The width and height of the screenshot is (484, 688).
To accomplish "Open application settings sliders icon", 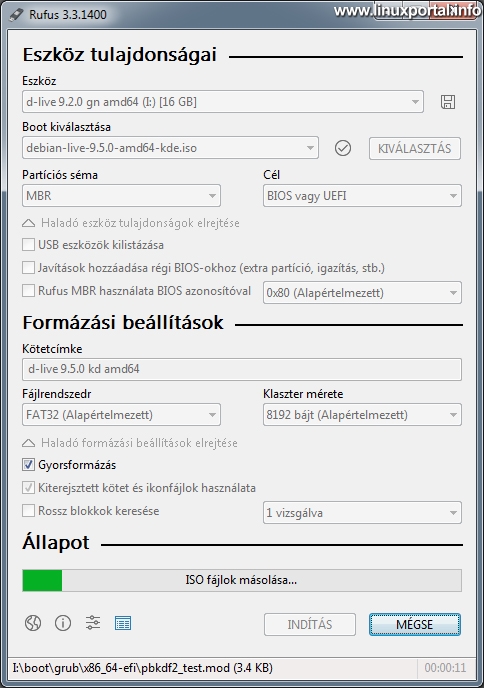I will [x=93, y=623].
